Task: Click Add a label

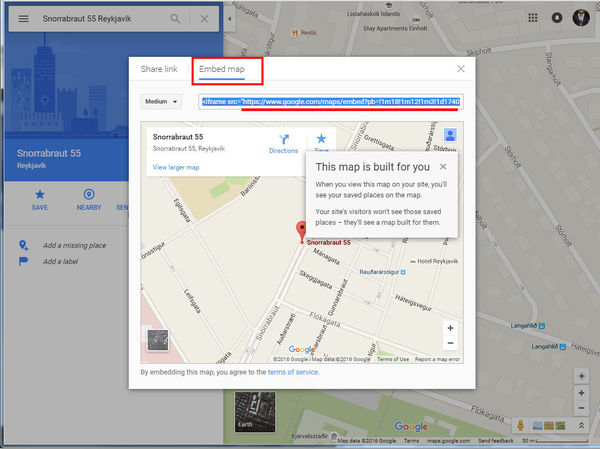Action: point(60,261)
